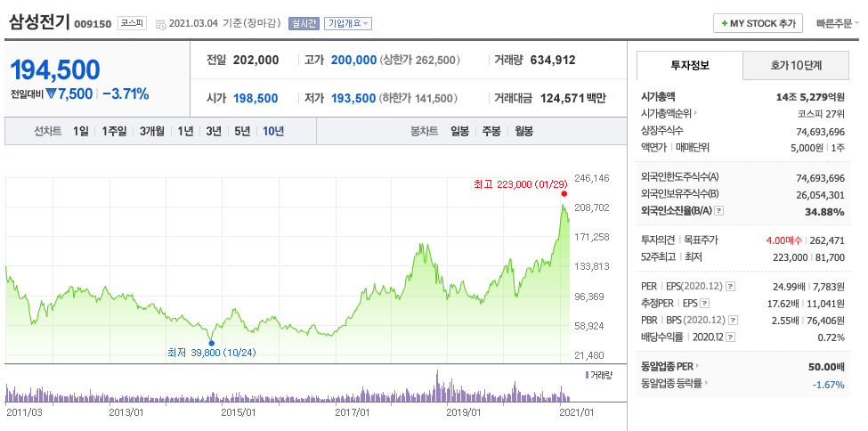Screen dimensions: 868x431
Task: Click the 시가 value 198,500
Action: (256, 98)
